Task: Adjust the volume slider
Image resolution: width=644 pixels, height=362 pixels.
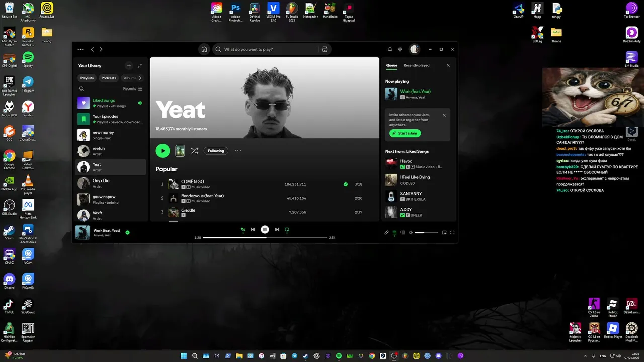Action: 427,233
